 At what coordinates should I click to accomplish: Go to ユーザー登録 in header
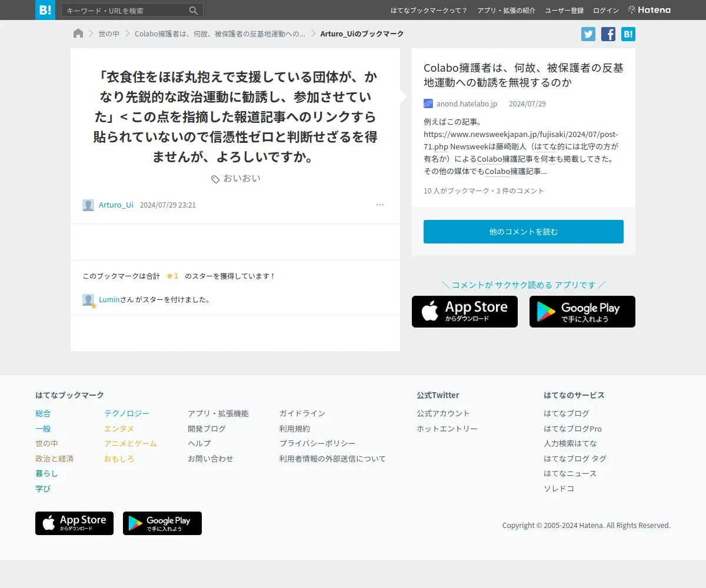(x=564, y=11)
